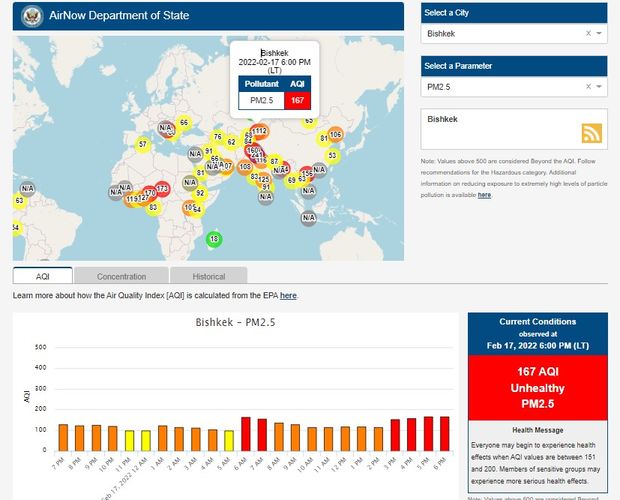Click the orange 106 AQI map marker
620x500 pixels.
[335, 135]
